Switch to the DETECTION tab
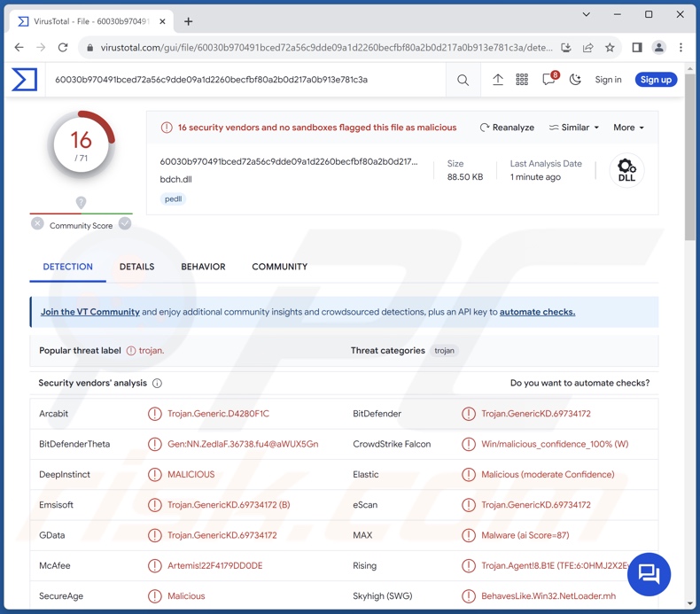The image size is (700, 614). coord(68,267)
